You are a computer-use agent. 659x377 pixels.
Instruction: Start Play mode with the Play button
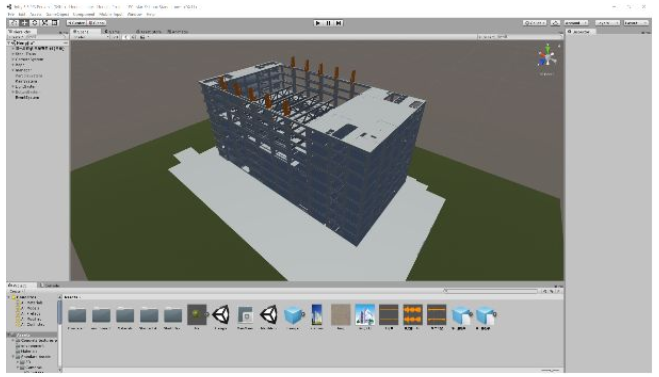[x=318, y=23]
